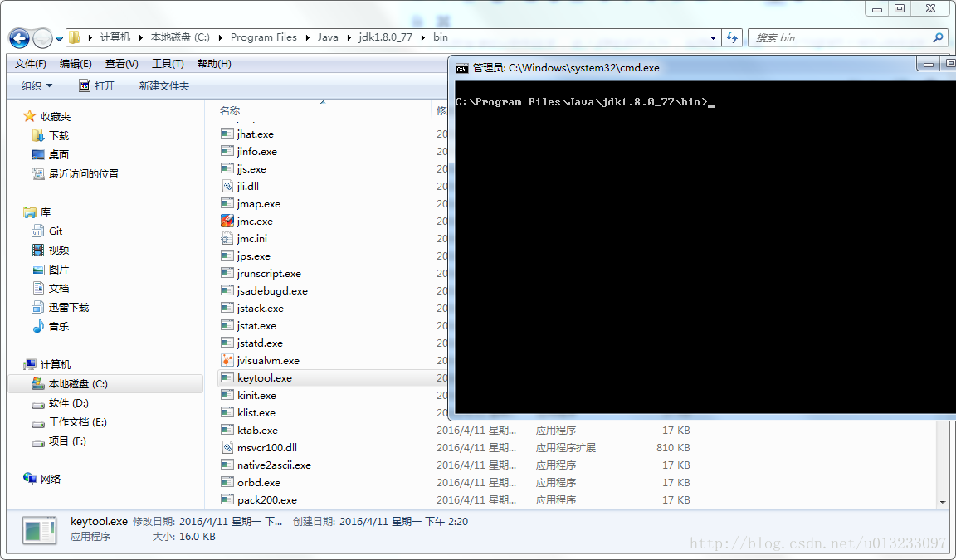Click the kinit.exe file icon

point(227,395)
